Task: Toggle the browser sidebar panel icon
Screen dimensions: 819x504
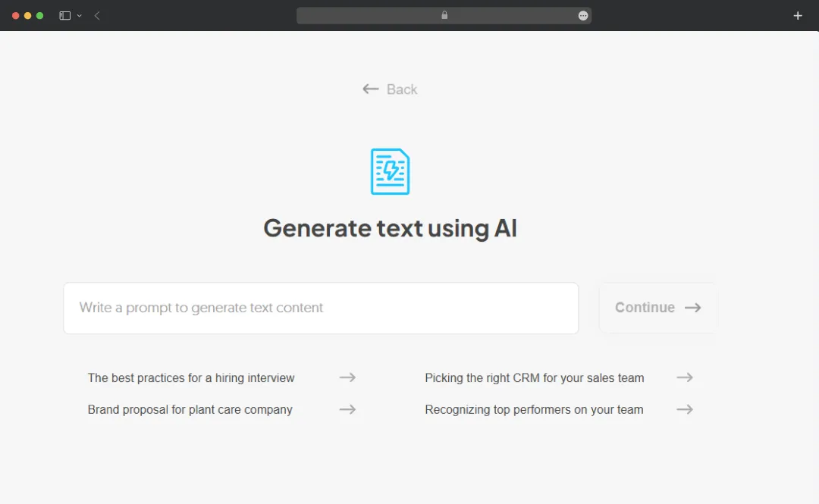Action: [64, 15]
